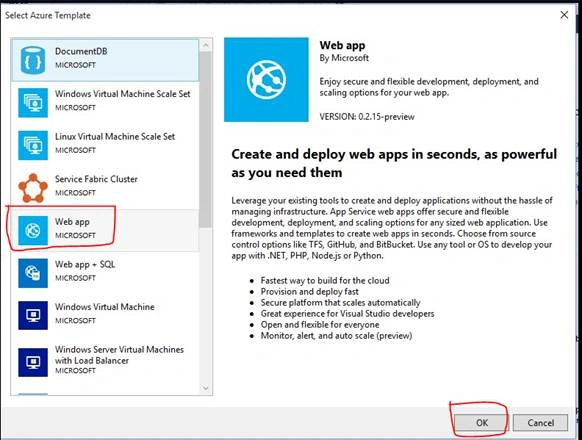Choose Windows Virtual Machine Scale Set label
This screenshot has width=582, height=440.
point(122,94)
